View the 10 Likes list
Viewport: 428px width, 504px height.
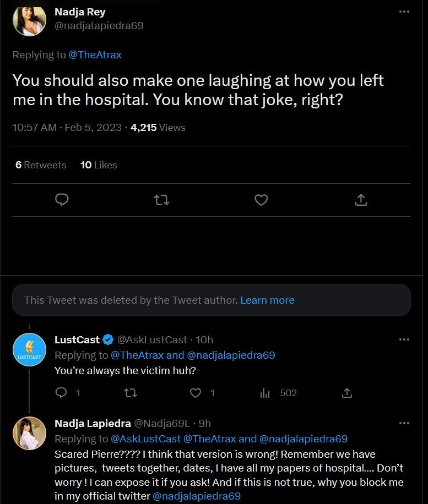[99, 165]
